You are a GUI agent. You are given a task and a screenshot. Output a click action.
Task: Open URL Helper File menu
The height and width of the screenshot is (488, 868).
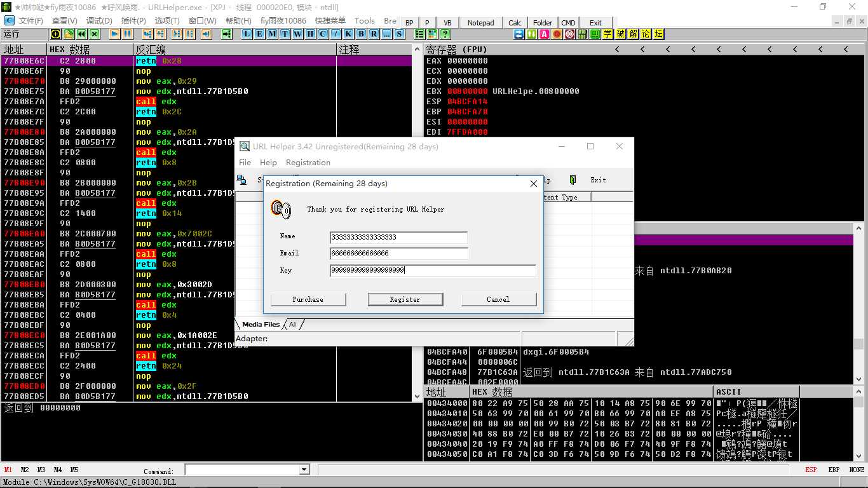point(245,163)
